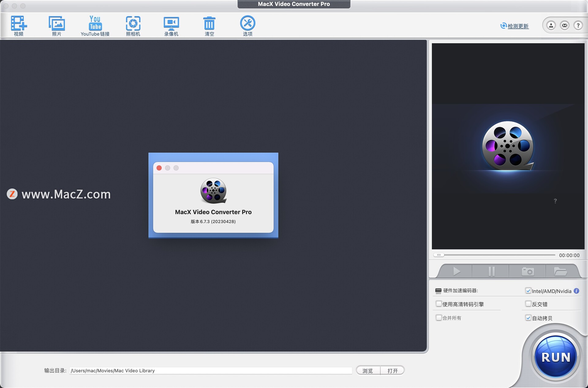Play the video preview
This screenshot has width=588, height=388.
[x=457, y=271]
